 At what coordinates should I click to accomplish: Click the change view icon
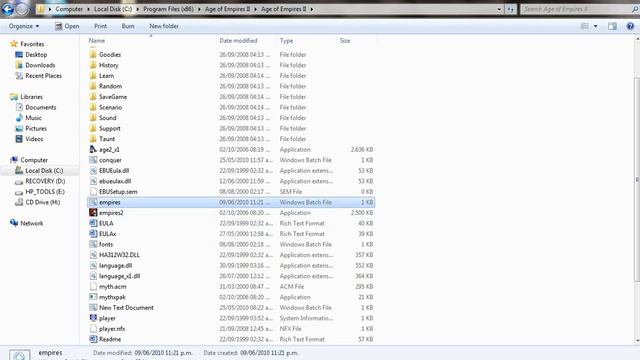tap(584, 26)
